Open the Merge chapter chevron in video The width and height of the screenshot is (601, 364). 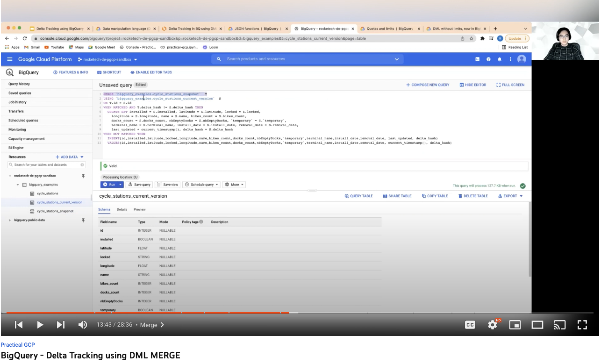162,325
